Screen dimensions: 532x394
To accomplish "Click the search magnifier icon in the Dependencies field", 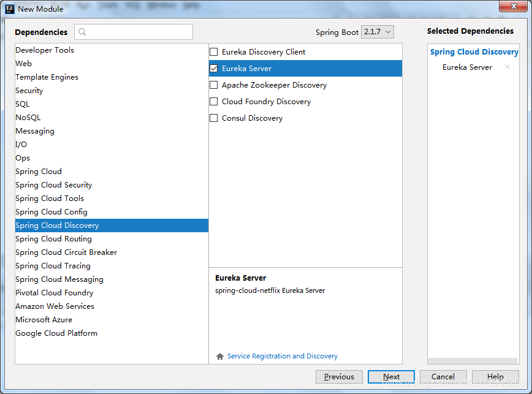I will pyautogui.click(x=82, y=32).
